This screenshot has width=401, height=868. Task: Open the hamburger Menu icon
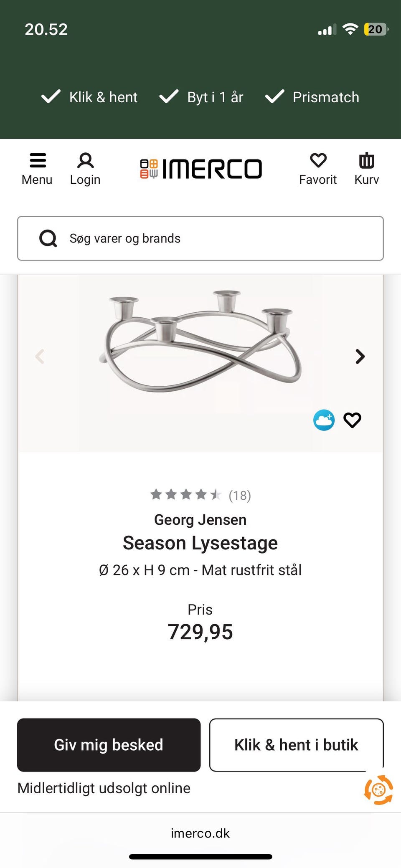[37, 161]
